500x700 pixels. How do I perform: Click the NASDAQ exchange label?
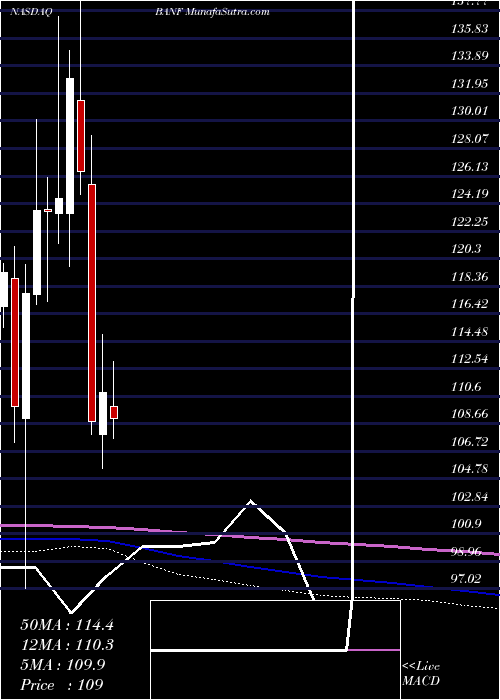point(29,12)
